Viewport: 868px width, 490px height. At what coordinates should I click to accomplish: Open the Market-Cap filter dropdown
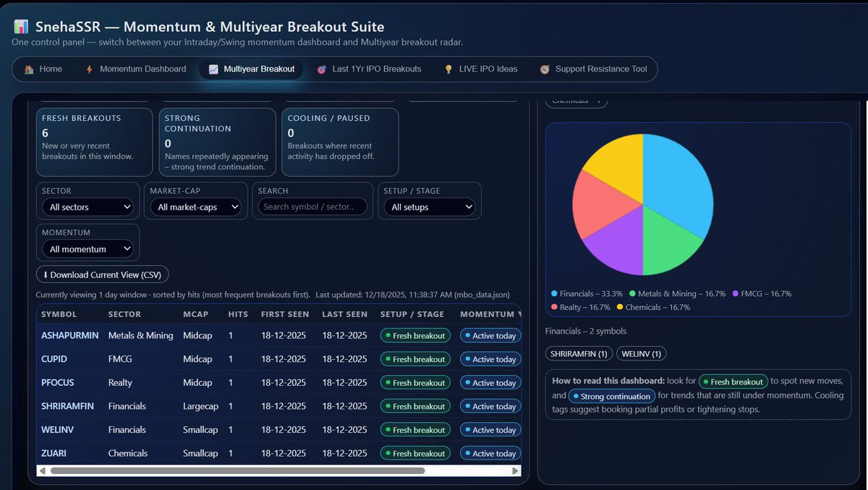(x=195, y=207)
